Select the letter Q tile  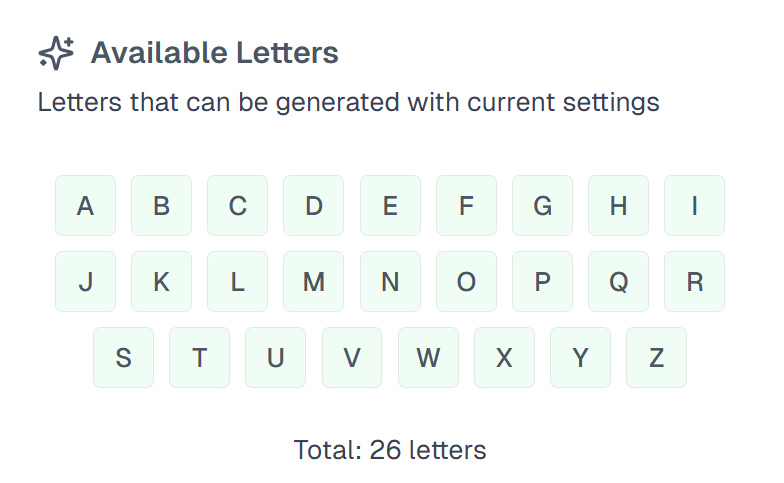(618, 282)
